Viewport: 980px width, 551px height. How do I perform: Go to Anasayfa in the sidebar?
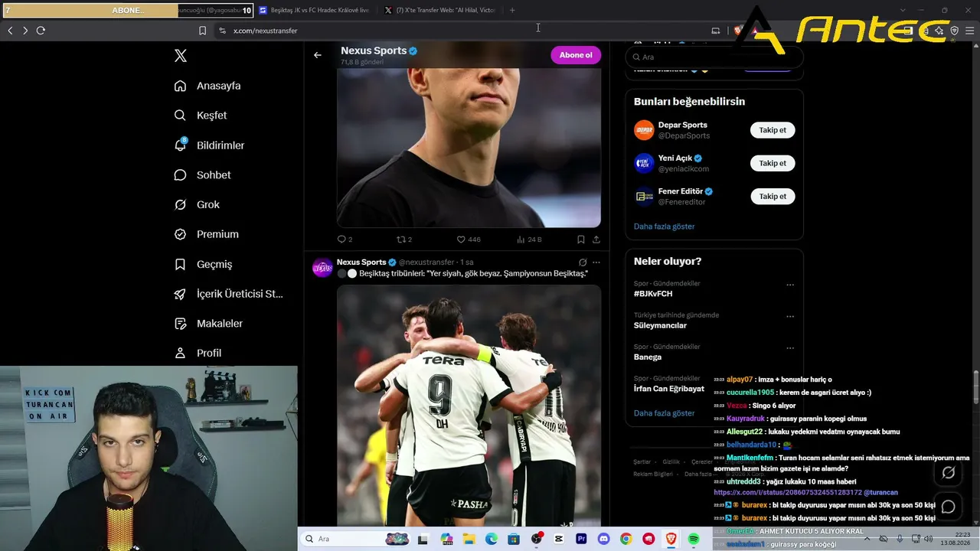pyautogui.click(x=207, y=86)
